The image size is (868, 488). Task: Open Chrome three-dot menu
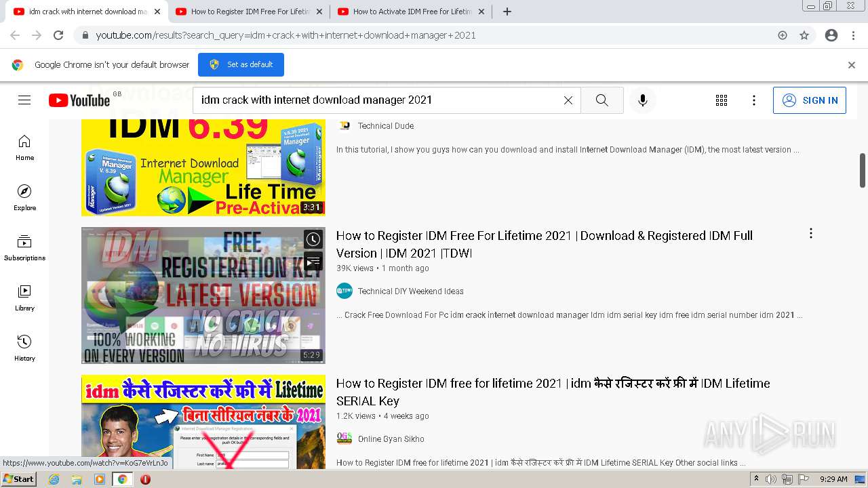[853, 35]
